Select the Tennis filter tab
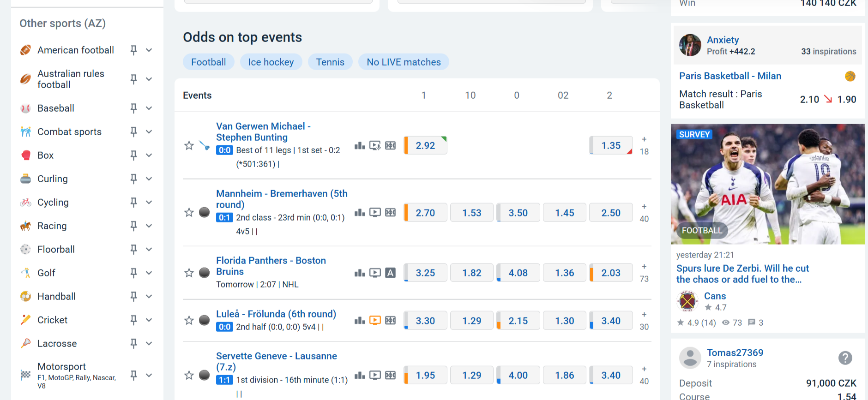 tap(330, 61)
